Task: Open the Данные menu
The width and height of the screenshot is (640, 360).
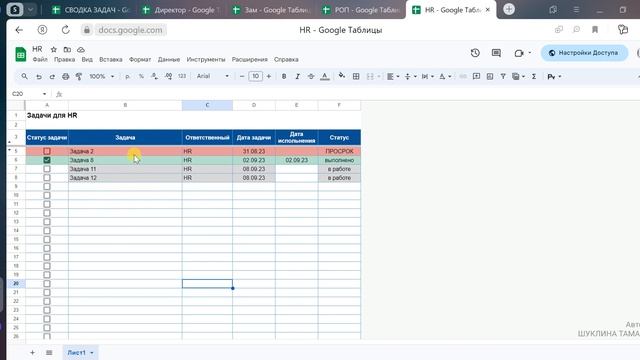Action: click(169, 60)
